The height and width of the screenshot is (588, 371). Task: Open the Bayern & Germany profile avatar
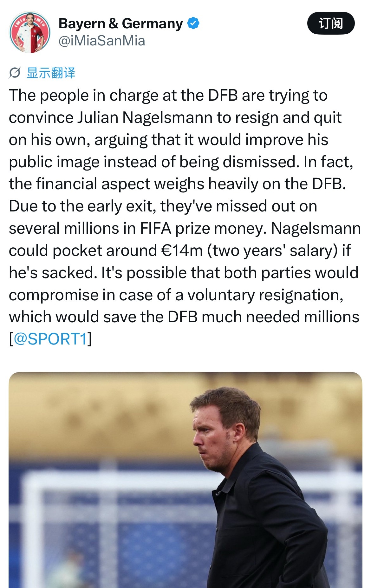point(29,32)
